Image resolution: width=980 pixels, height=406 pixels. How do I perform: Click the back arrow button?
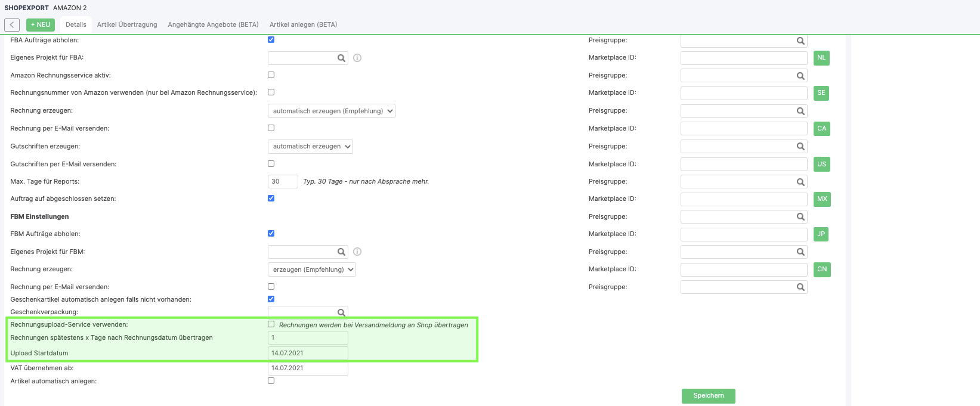(12, 25)
